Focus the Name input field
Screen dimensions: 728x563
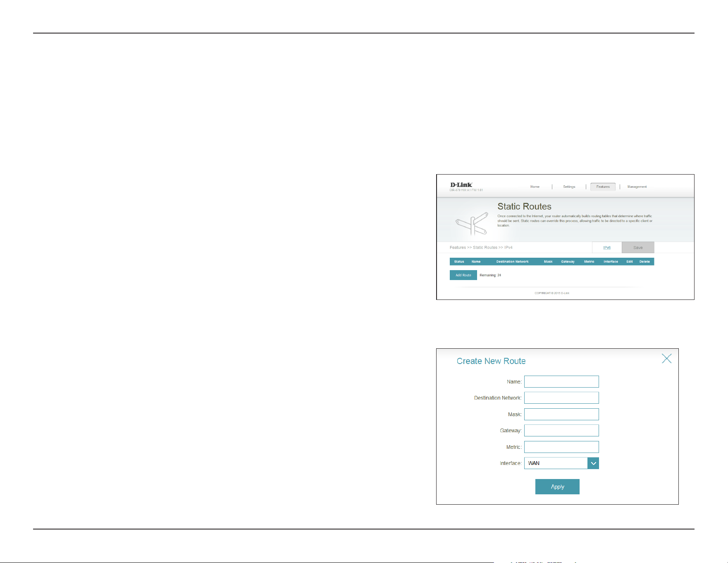pyautogui.click(x=561, y=381)
